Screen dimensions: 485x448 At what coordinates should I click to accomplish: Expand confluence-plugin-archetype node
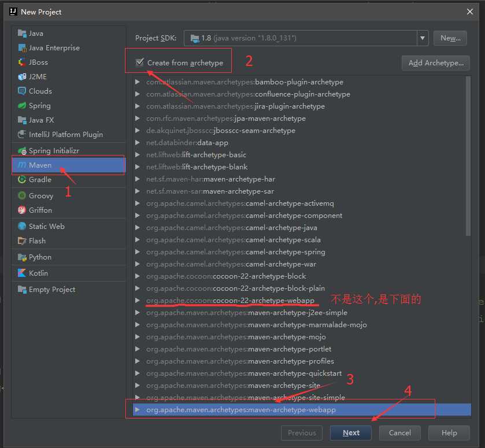click(x=138, y=94)
